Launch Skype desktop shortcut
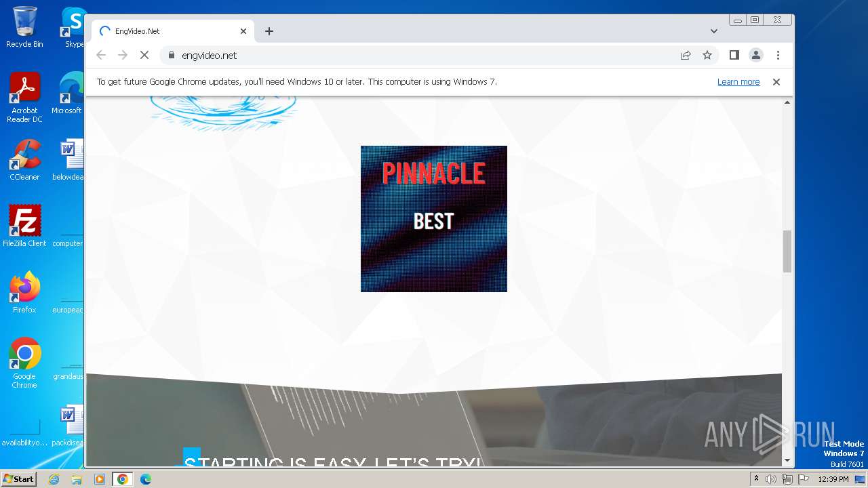The height and width of the screenshot is (488, 868). tap(74, 27)
